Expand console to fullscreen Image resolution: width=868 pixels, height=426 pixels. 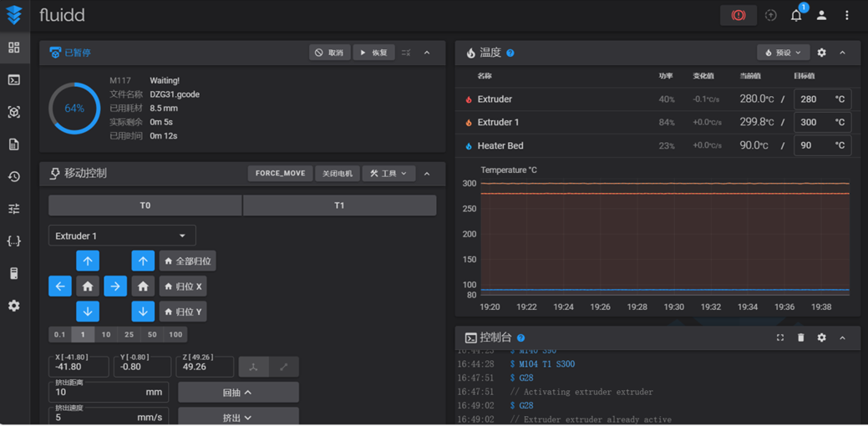pyautogui.click(x=779, y=337)
